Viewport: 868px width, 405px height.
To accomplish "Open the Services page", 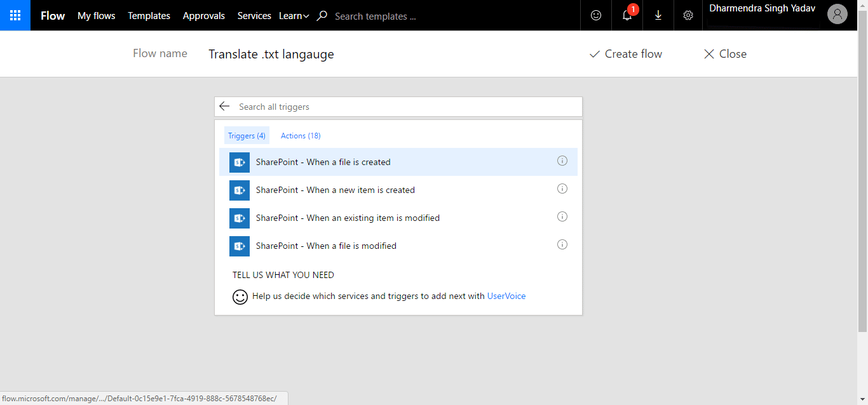I will 254,16.
